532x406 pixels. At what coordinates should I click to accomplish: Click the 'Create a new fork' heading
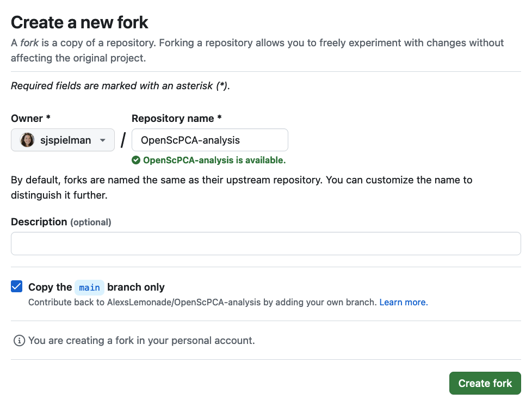(x=79, y=23)
